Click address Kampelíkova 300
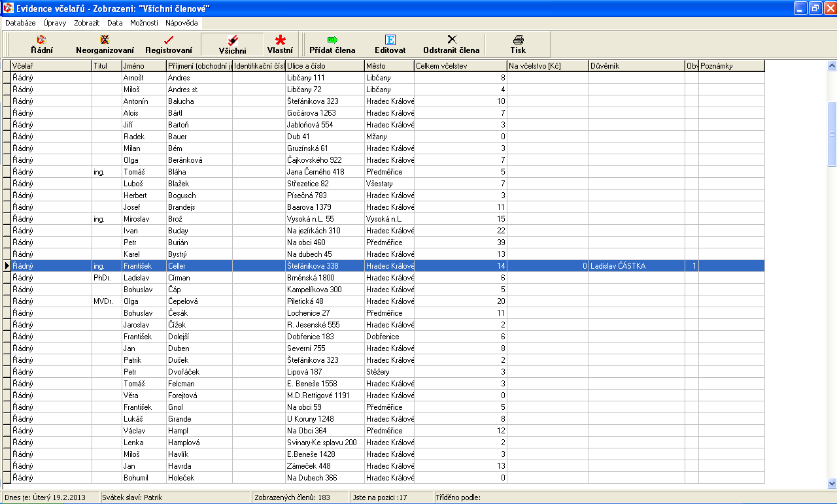Image resolution: width=837 pixels, height=504 pixels. click(325, 290)
